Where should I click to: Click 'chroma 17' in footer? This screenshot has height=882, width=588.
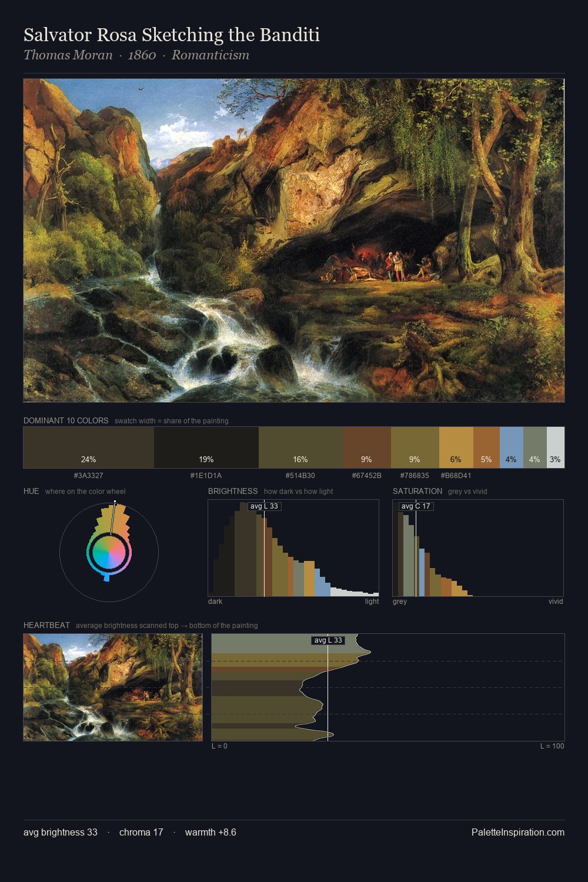pos(141,832)
